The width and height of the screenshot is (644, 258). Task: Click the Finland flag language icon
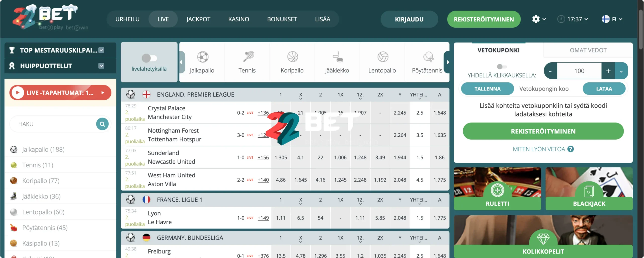606,19
